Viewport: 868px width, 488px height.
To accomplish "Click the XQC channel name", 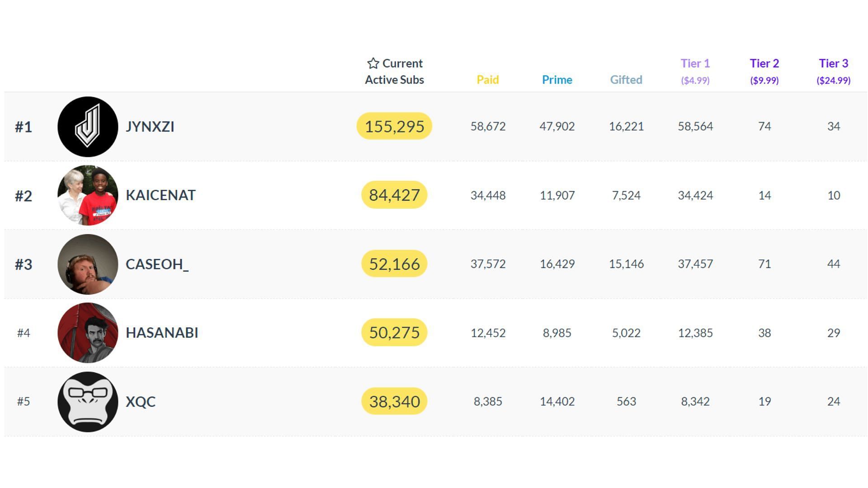I will click(x=141, y=402).
